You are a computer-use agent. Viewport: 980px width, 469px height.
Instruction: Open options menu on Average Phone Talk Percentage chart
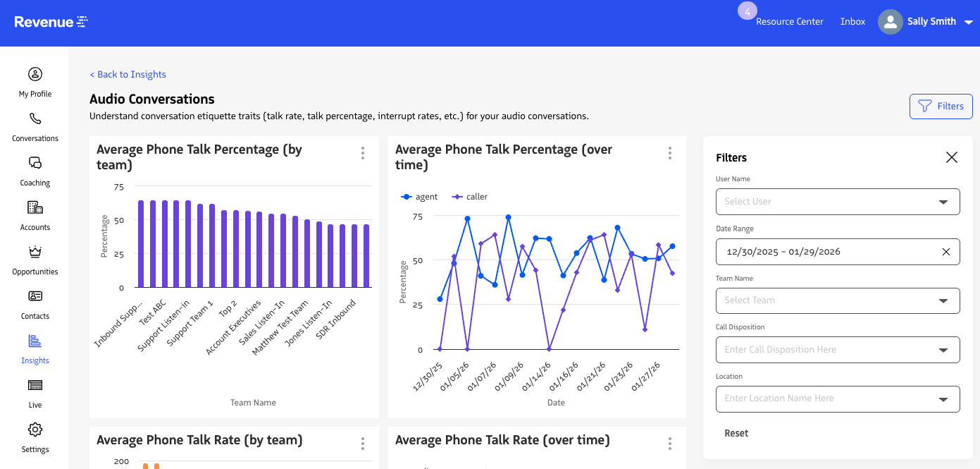[362, 152]
